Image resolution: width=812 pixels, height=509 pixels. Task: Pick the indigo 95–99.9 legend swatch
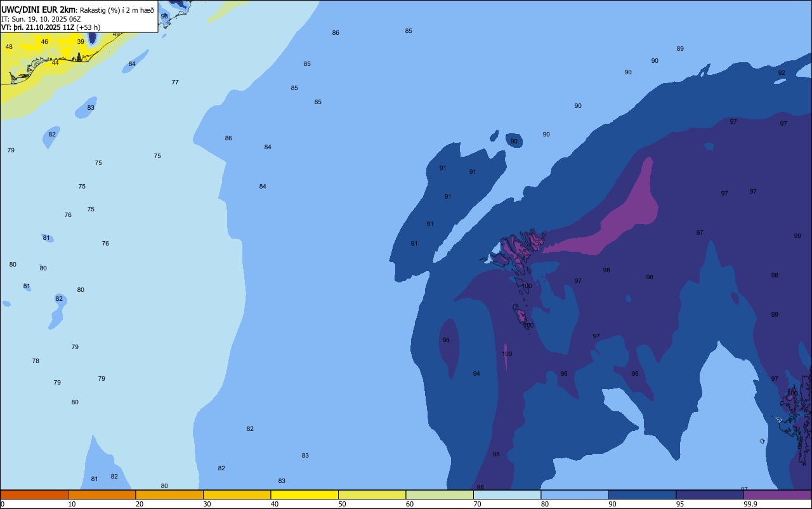click(x=710, y=494)
